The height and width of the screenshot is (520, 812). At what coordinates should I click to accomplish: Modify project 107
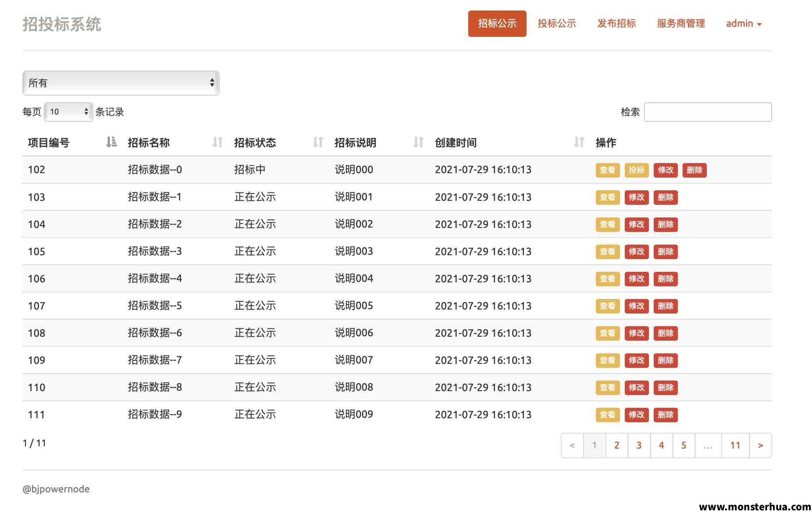point(636,306)
